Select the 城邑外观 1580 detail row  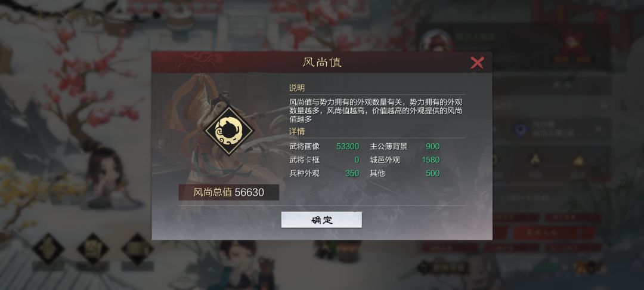click(x=404, y=160)
